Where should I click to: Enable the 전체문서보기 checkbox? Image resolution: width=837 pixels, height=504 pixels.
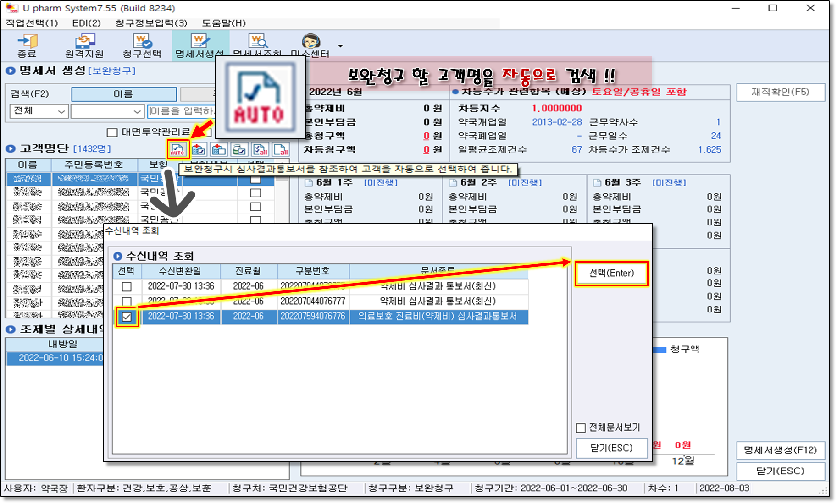pyautogui.click(x=581, y=427)
